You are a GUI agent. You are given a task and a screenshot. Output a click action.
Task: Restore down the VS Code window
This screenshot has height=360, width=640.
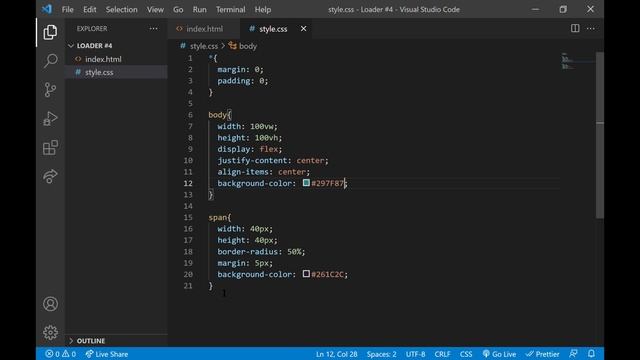563,9
